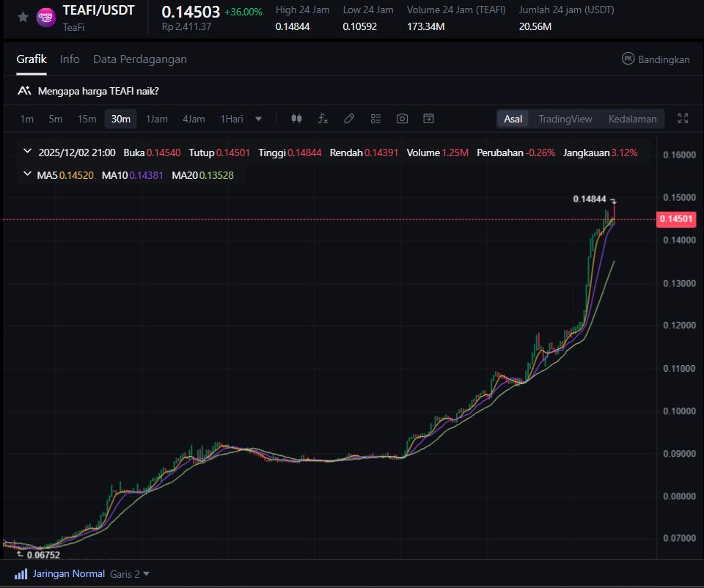Open 'Mengapa harga TEAFI naik?' AI link
Screen dimensions: 704x588
tap(97, 91)
